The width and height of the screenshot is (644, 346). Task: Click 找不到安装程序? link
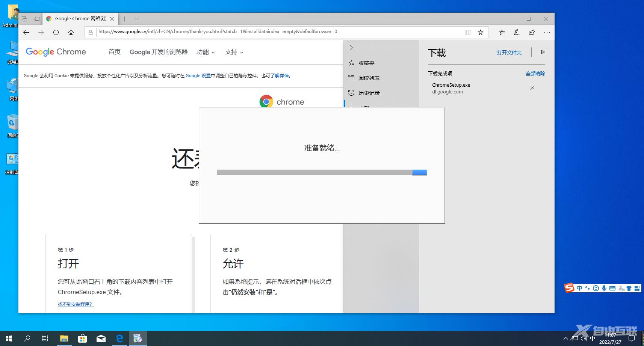click(76, 304)
